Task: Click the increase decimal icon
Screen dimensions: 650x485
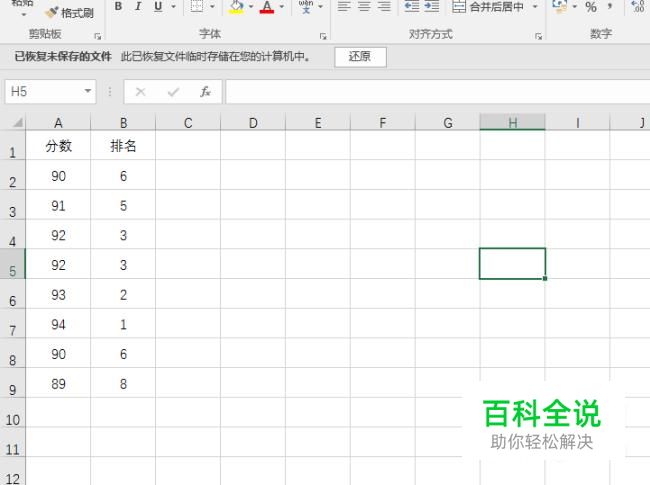Action: pos(639,6)
